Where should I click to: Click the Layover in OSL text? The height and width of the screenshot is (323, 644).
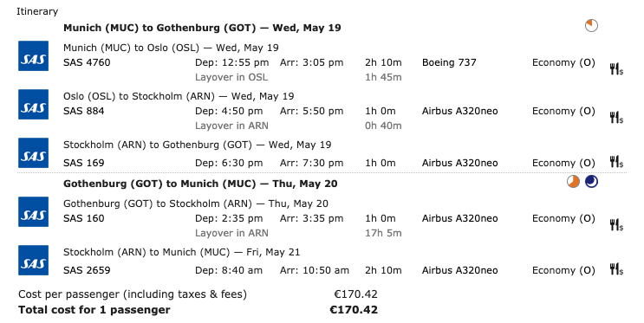(x=231, y=77)
